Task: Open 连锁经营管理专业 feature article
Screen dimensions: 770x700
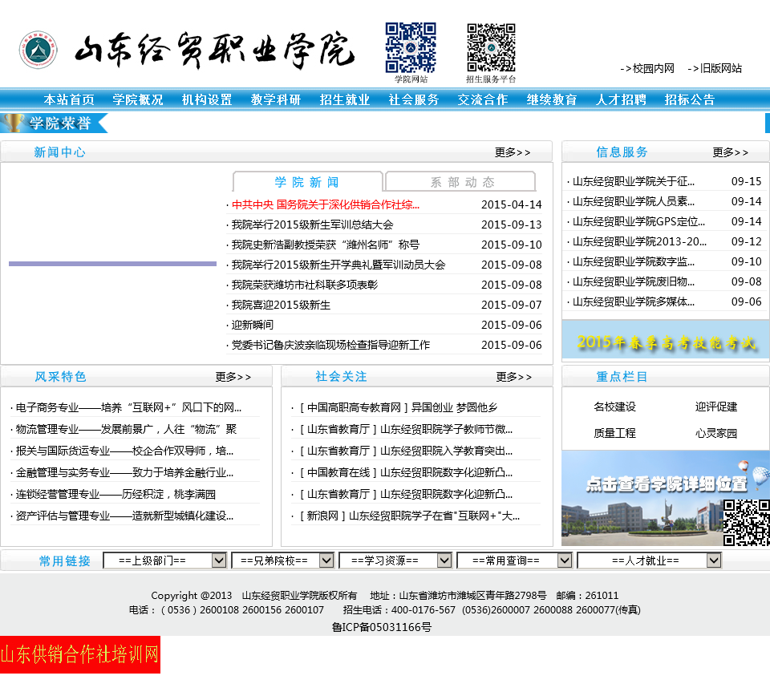Action: pos(115,494)
